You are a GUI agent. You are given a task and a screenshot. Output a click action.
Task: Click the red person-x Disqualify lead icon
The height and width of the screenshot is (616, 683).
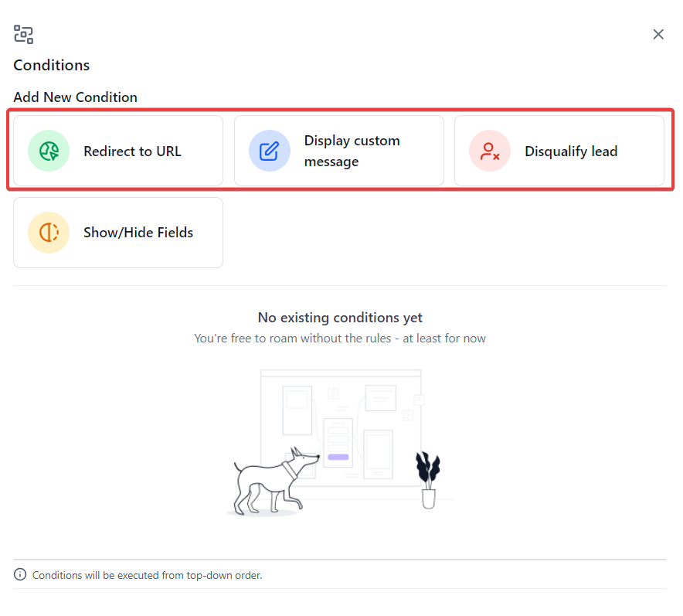[489, 151]
